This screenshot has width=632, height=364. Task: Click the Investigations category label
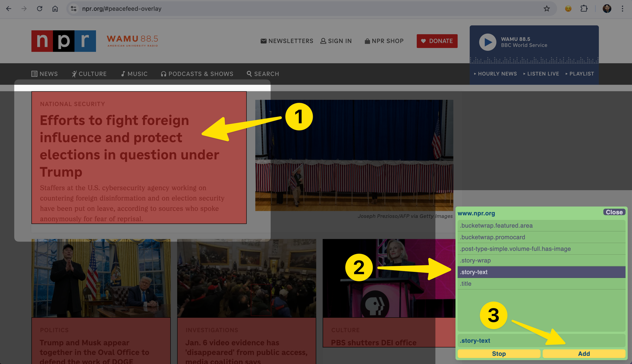click(x=212, y=330)
